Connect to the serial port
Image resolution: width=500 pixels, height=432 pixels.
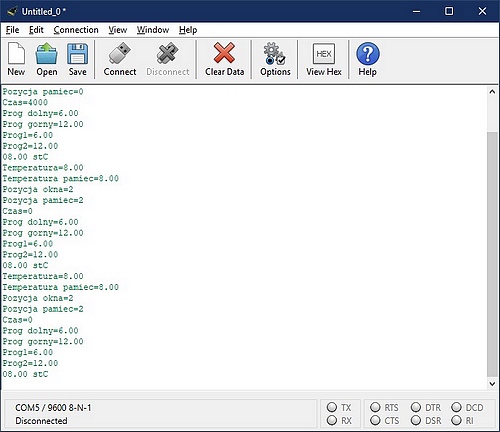[x=120, y=59]
